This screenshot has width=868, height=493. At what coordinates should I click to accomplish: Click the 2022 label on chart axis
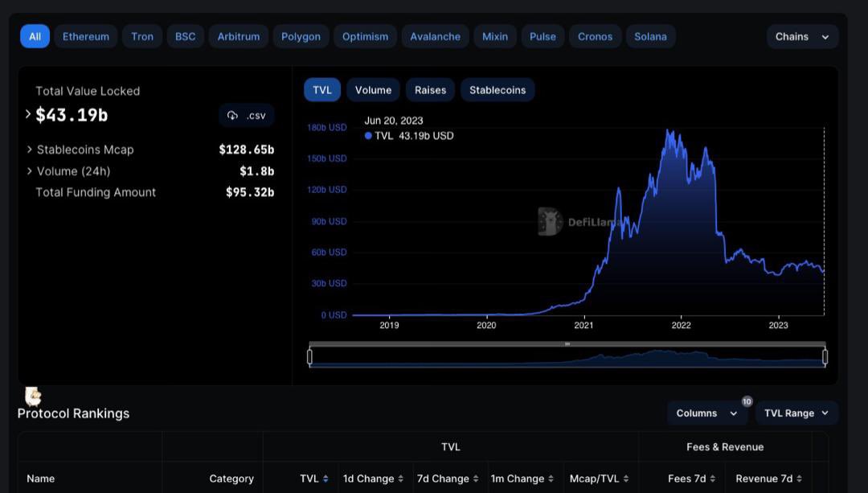click(681, 325)
